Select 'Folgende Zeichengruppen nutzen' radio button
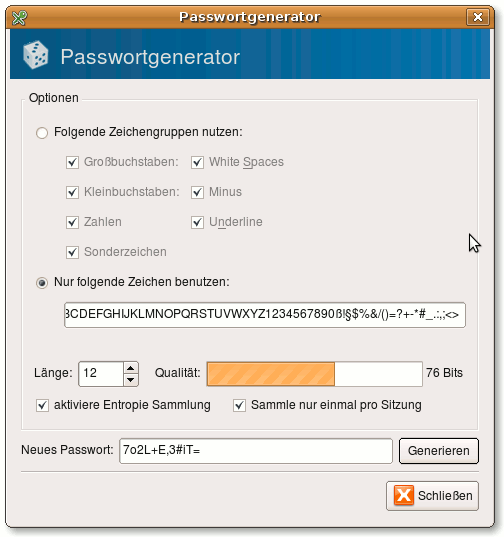The width and height of the screenshot is (504, 537). tap(42, 133)
